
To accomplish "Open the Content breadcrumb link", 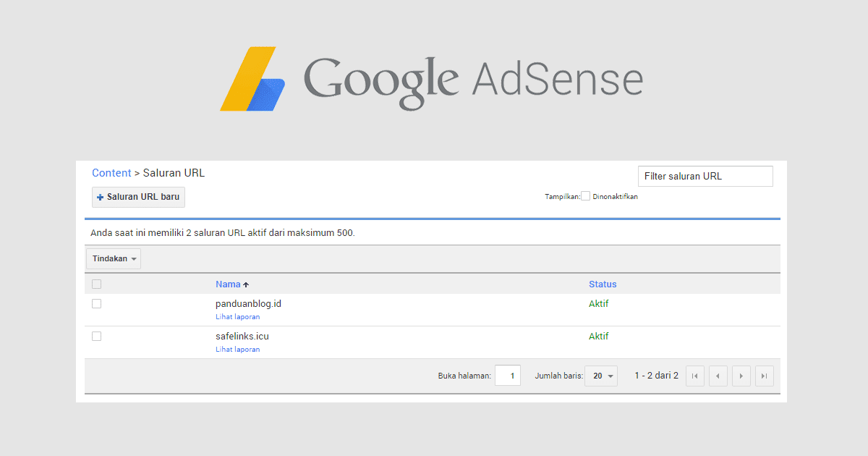I will [x=111, y=173].
